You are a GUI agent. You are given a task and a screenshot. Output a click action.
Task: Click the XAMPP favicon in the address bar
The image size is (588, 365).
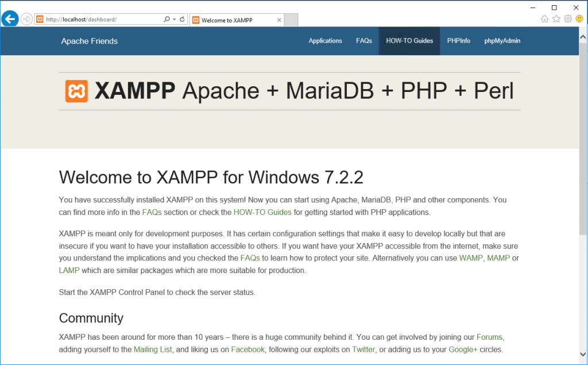pos(40,19)
